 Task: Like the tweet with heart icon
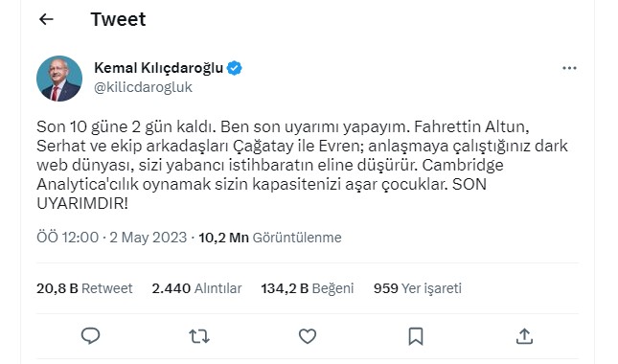click(308, 336)
